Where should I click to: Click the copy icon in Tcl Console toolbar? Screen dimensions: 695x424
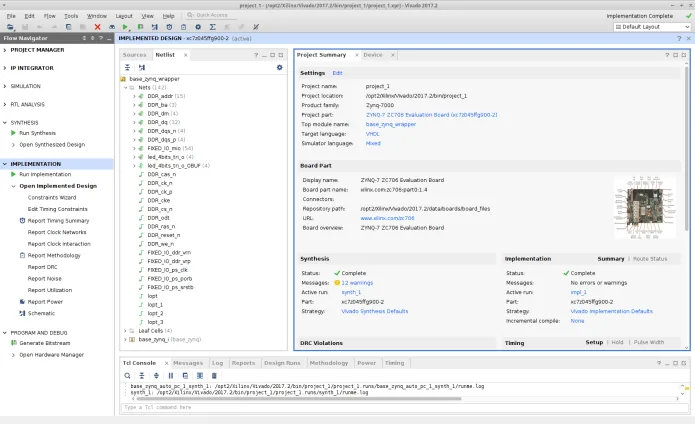coord(185,376)
